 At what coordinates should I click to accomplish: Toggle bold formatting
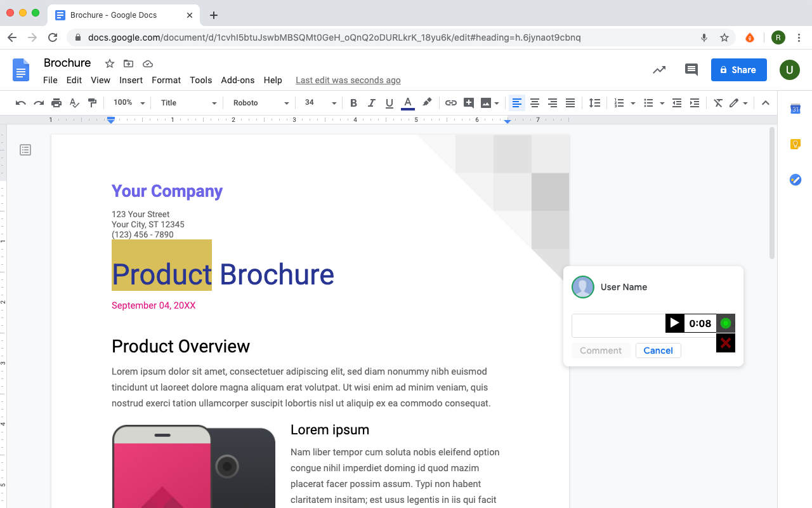tap(354, 103)
